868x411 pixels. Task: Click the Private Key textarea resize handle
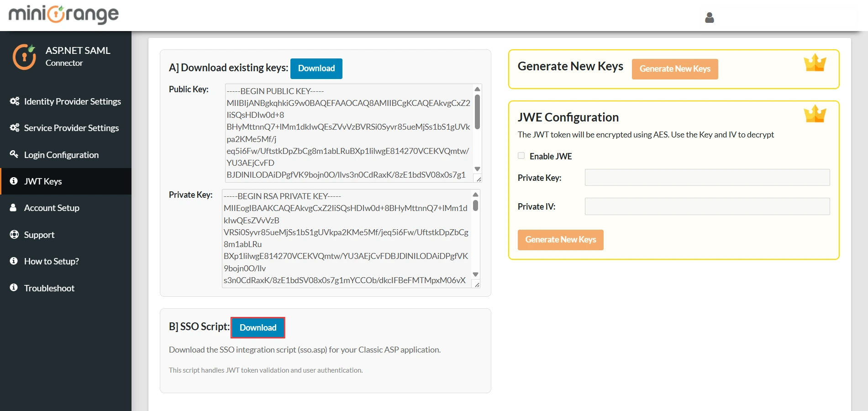[x=477, y=285]
